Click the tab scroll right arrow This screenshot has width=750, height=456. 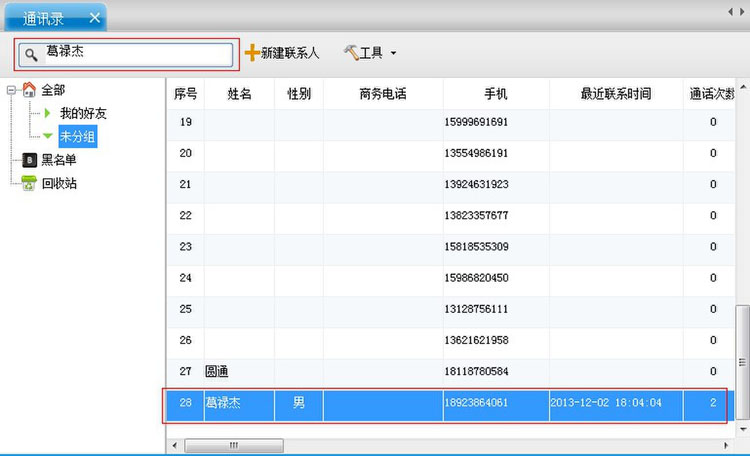click(x=742, y=11)
